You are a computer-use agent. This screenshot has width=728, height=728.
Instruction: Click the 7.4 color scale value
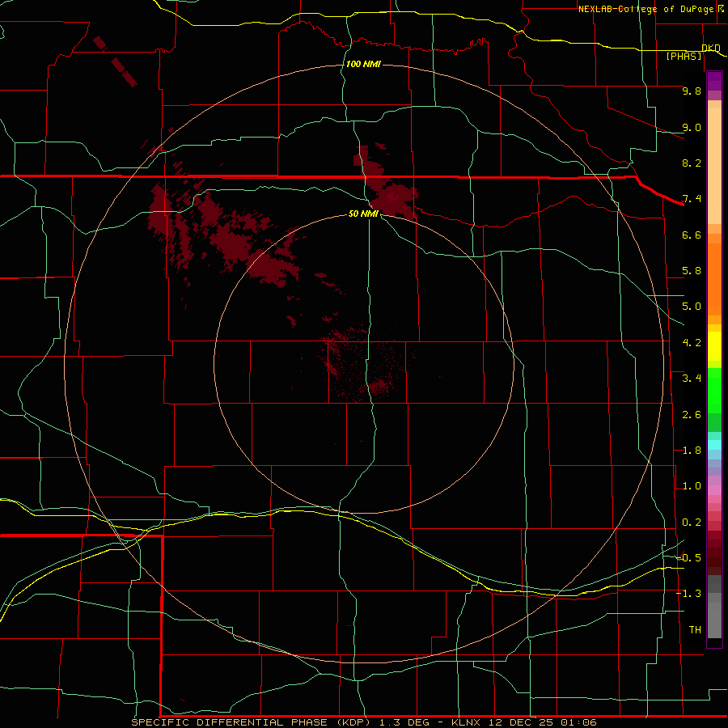(692, 199)
